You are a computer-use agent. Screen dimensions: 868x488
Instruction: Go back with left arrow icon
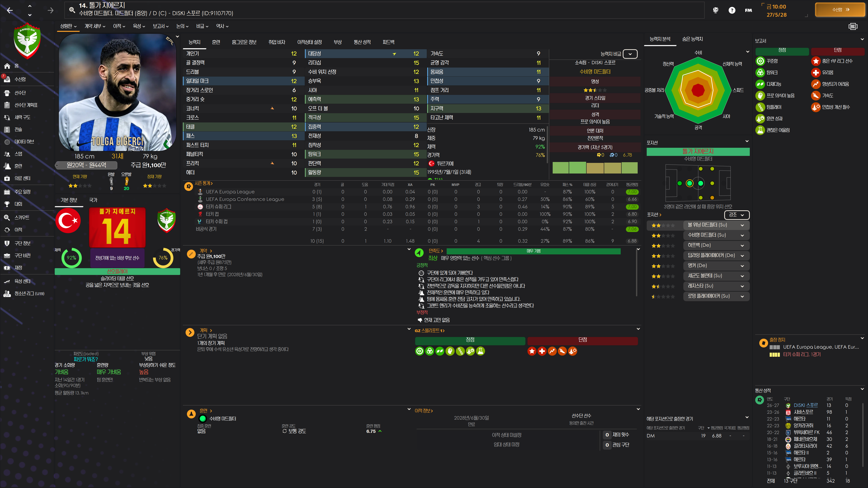[10, 10]
